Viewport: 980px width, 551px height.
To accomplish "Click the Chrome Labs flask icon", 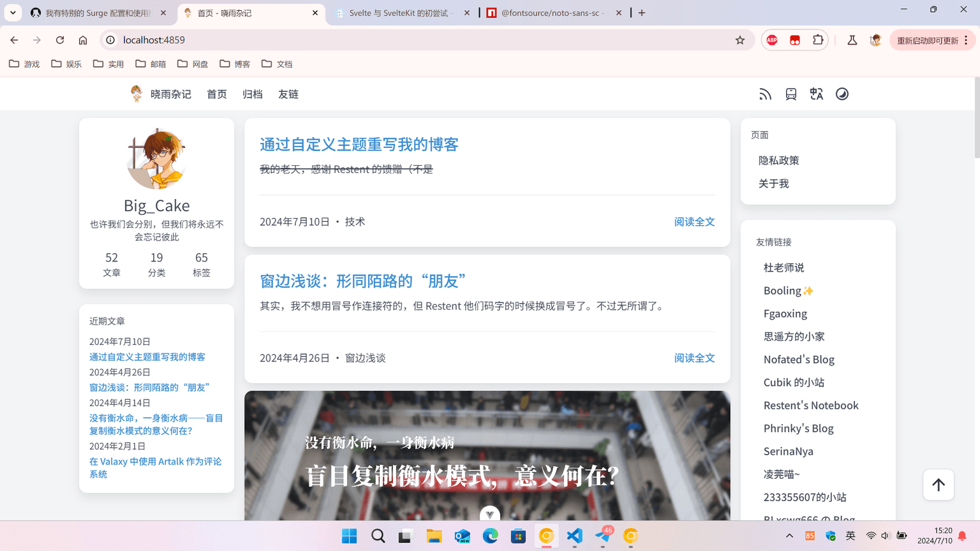I will (x=852, y=40).
